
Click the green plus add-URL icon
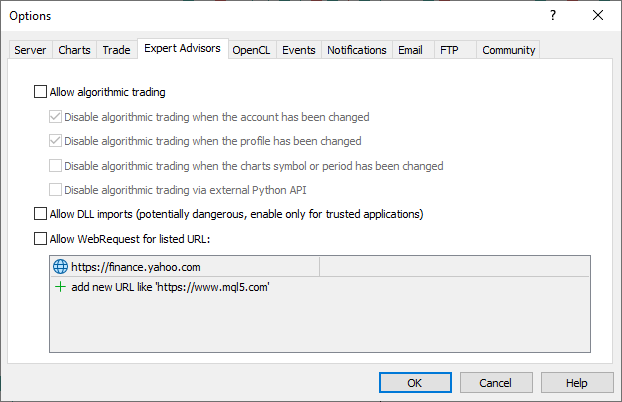click(x=60, y=287)
